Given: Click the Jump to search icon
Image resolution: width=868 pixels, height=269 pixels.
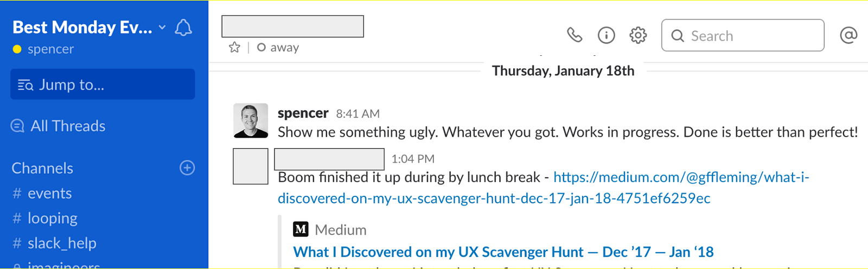Looking at the screenshot, I should click(x=25, y=85).
